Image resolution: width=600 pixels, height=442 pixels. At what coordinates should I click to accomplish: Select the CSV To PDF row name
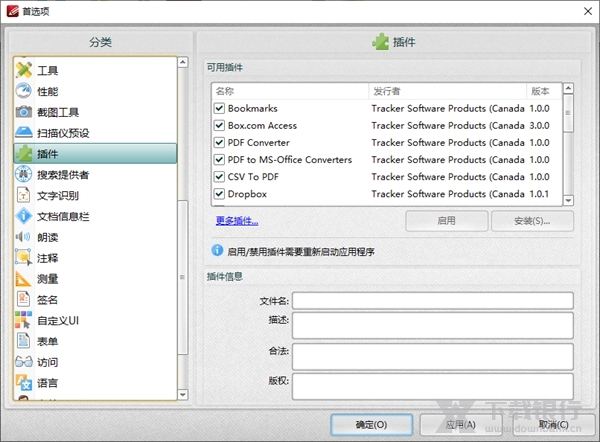[253, 177]
